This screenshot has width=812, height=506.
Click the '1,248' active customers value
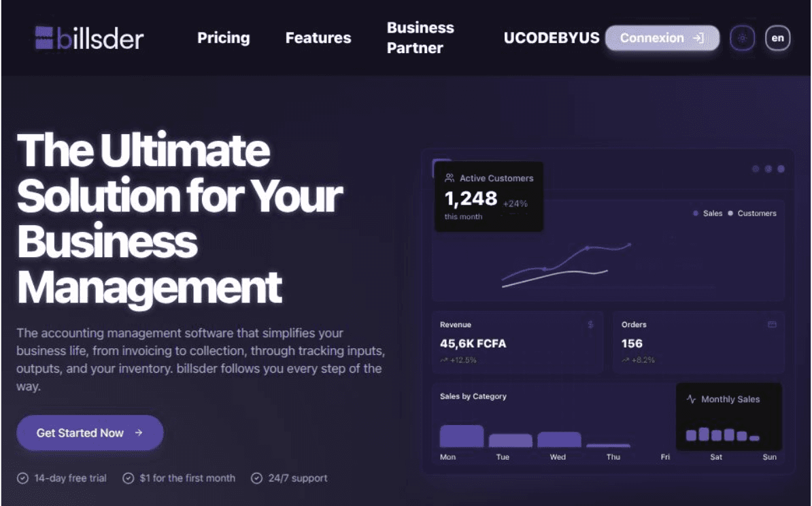point(471,199)
